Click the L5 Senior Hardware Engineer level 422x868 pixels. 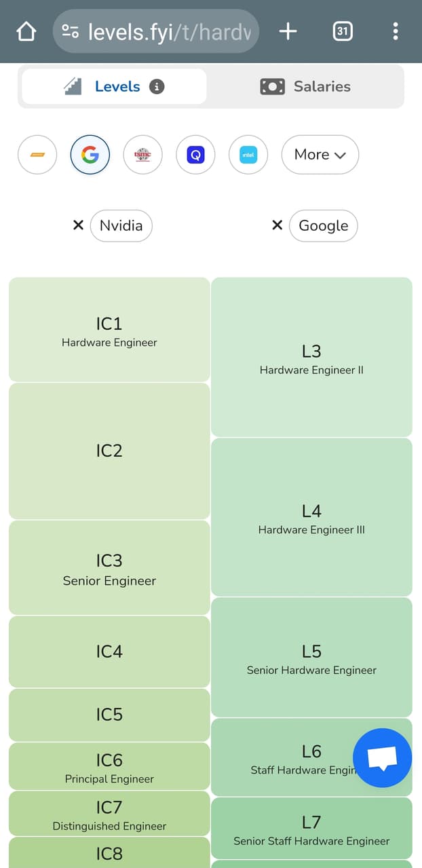tap(311, 657)
